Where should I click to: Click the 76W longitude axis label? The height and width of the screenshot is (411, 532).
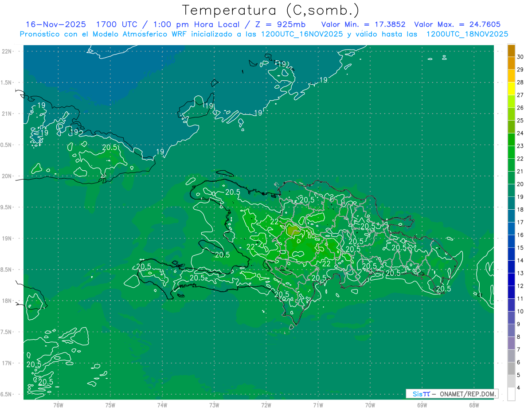click(x=58, y=405)
